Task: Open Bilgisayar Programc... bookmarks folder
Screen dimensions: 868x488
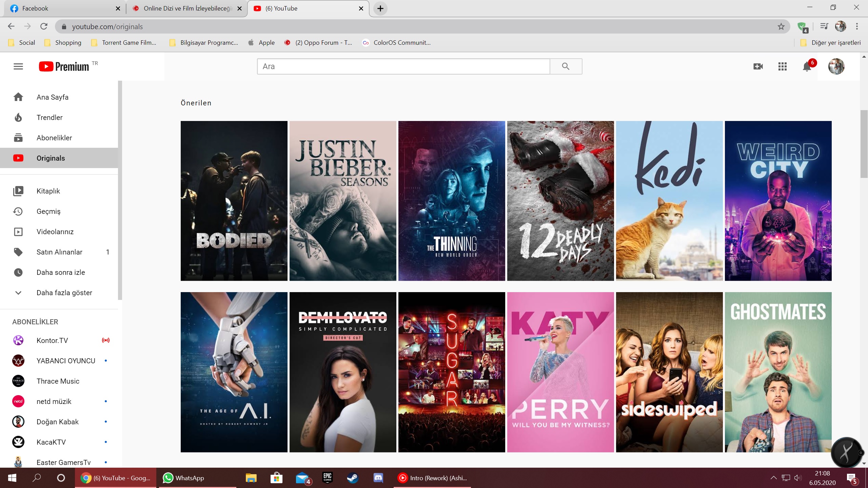Action: coord(204,43)
